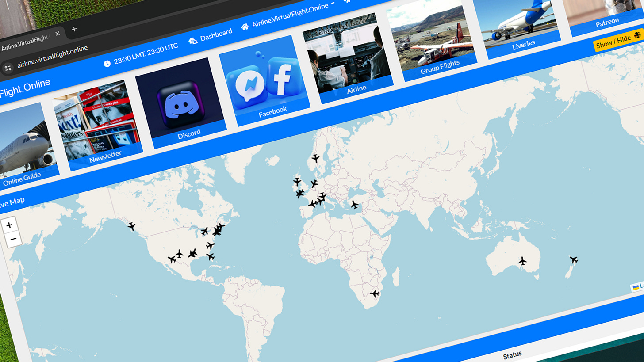The width and height of the screenshot is (644, 362).
Task: Click the Status heading below the map
Action: (x=512, y=354)
